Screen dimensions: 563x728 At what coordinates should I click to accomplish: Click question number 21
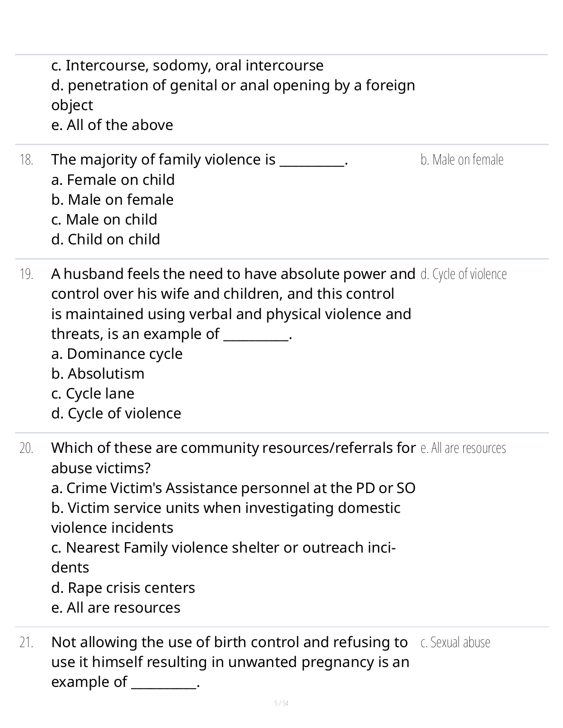[x=26, y=643]
